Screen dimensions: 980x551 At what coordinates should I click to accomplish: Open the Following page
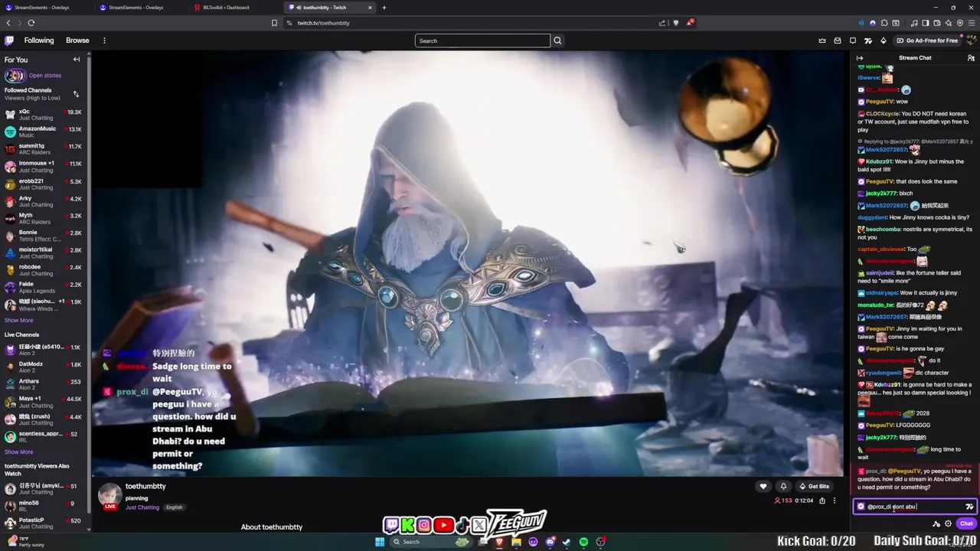pyautogui.click(x=39, y=41)
